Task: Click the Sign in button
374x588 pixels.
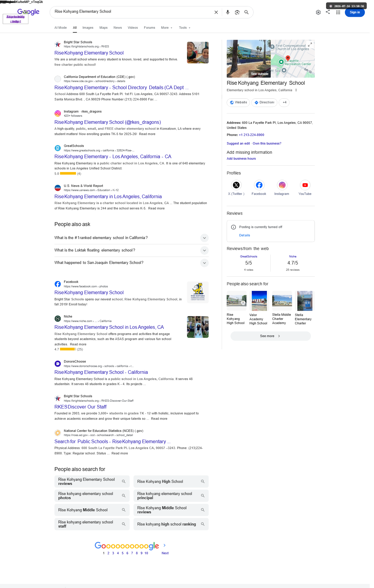Action: pos(355,12)
